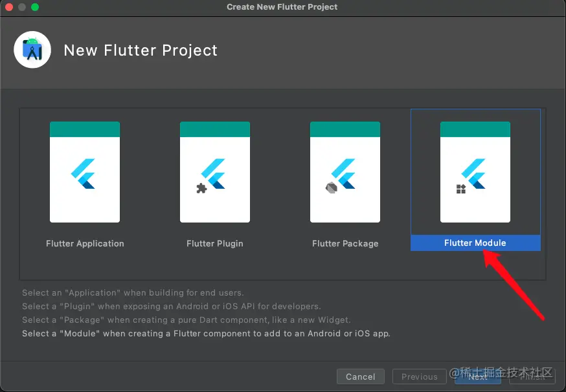
Task: Click the Flutter Package label
Action: pos(345,243)
